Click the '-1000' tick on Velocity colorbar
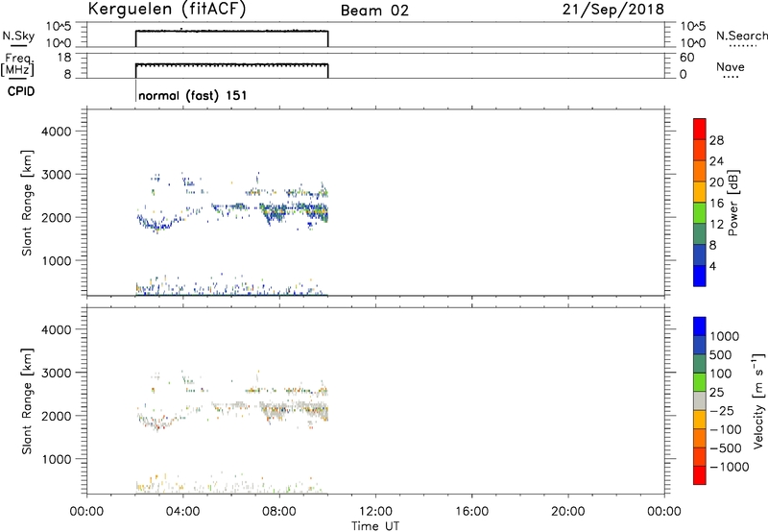Image resolution: width=768 pixels, height=532 pixels. (730, 467)
